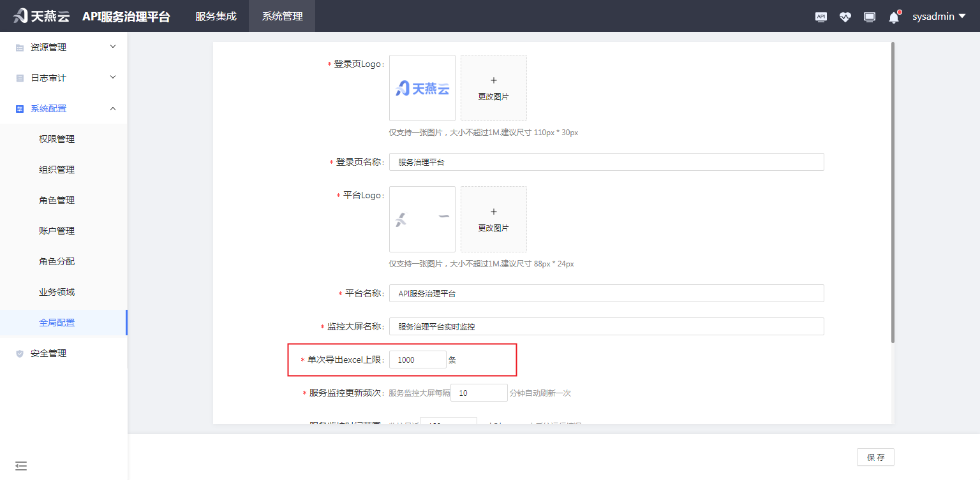Click the 资源管理 folder icon
Viewport: 980px width, 480px height.
click(20, 48)
